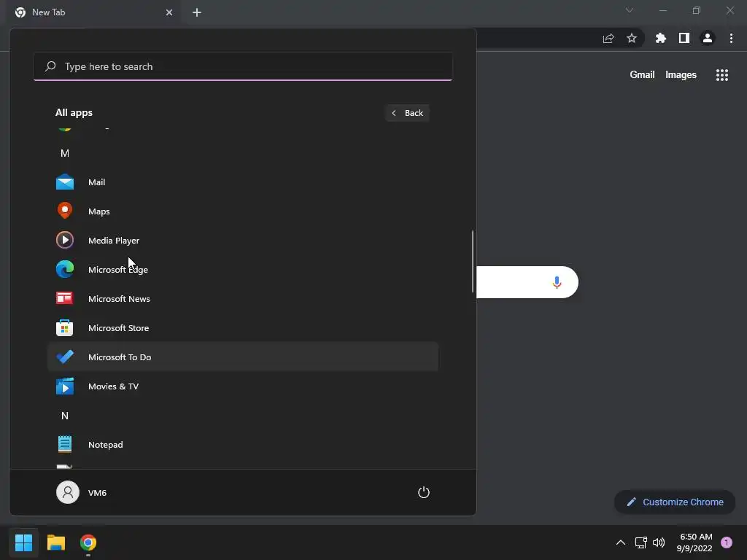Click the Share this page icon
Image resolution: width=747 pixels, height=560 pixels.
coord(608,38)
